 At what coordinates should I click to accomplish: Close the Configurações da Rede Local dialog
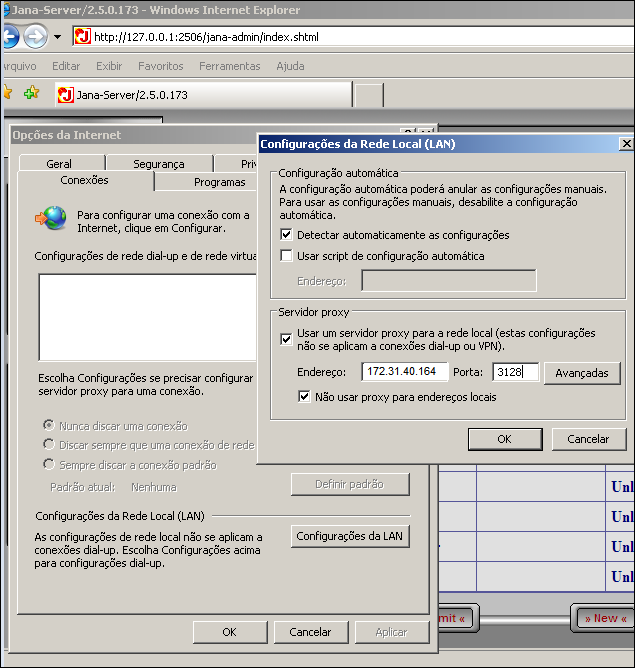pyautogui.click(x=626, y=144)
